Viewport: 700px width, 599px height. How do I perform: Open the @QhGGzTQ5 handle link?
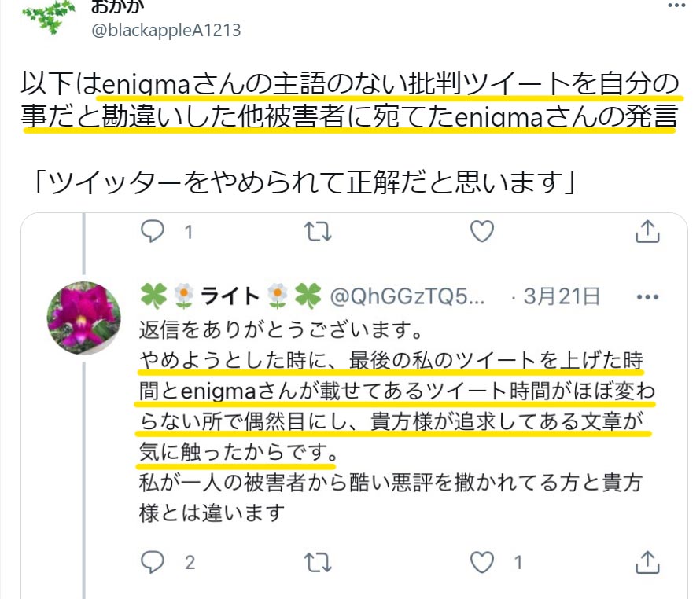[x=407, y=296]
